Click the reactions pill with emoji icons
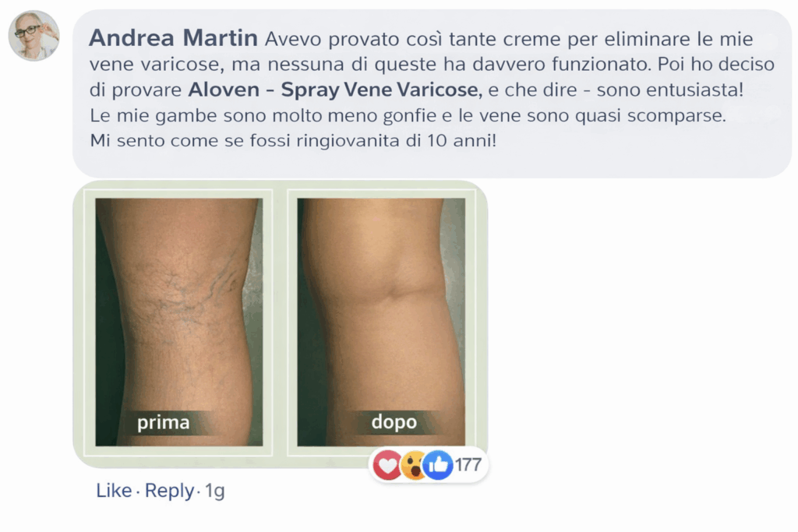 (x=428, y=465)
